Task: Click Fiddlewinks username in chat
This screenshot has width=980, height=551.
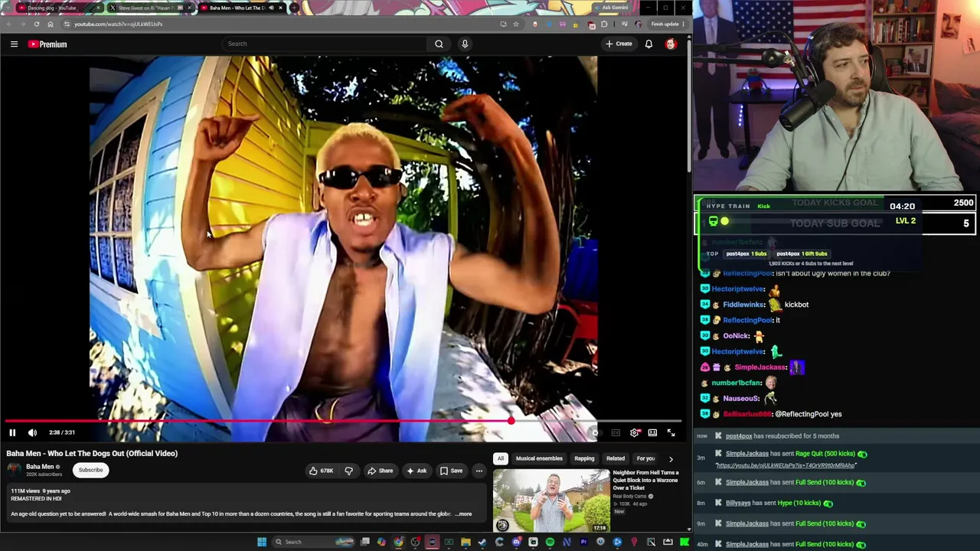Action: coord(743,305)
